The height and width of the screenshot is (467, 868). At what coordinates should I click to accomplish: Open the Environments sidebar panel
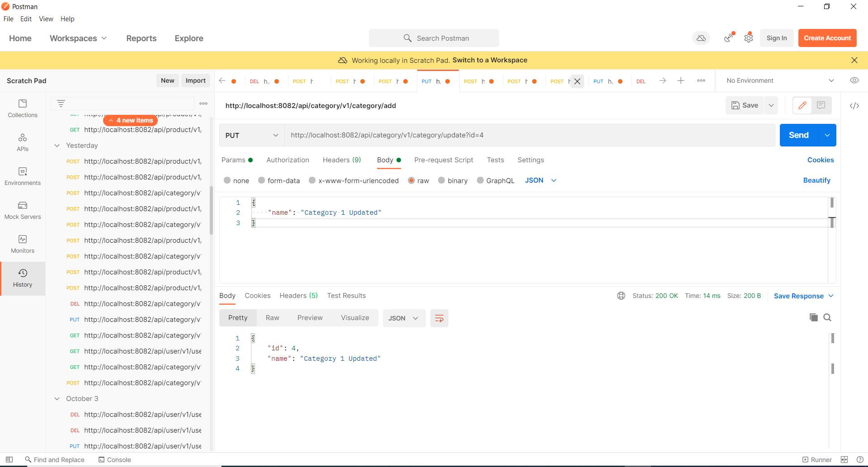pyautogui.click(x=23, y=176)
